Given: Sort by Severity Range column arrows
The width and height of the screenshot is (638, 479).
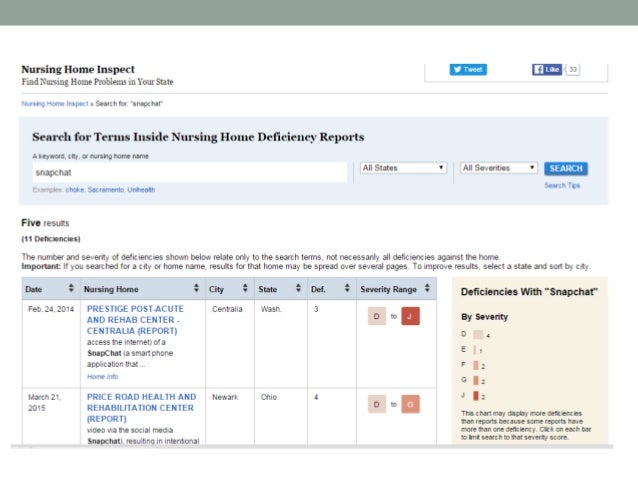Looking at the screenshot, I should (428, 289).
